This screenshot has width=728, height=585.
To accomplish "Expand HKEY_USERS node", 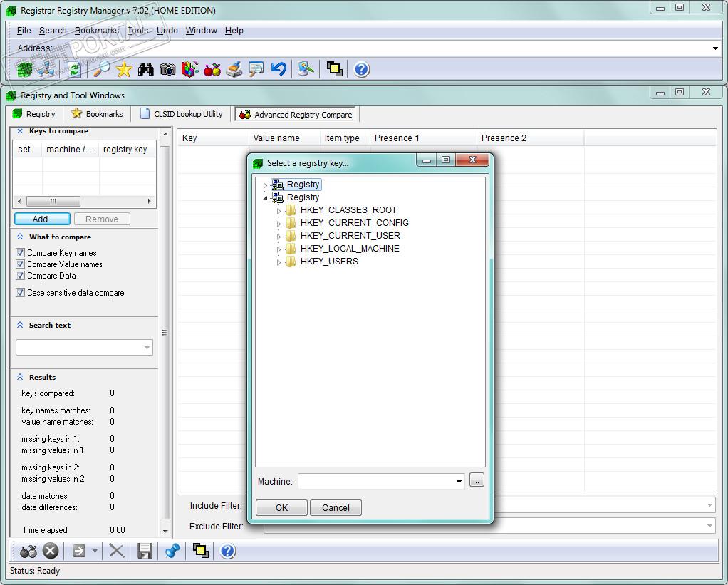I will [x=279, y=262].
